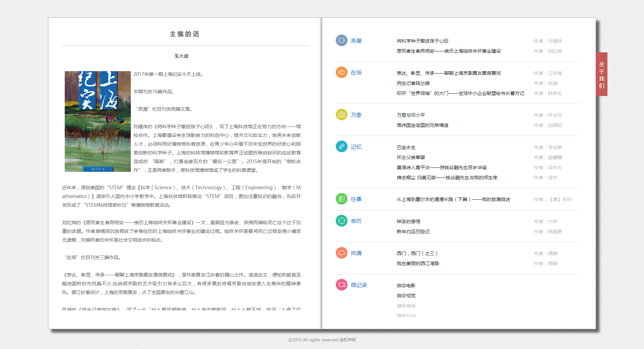
Task: Click author text 作者：叶永烈
Action: tap(548, 115)
